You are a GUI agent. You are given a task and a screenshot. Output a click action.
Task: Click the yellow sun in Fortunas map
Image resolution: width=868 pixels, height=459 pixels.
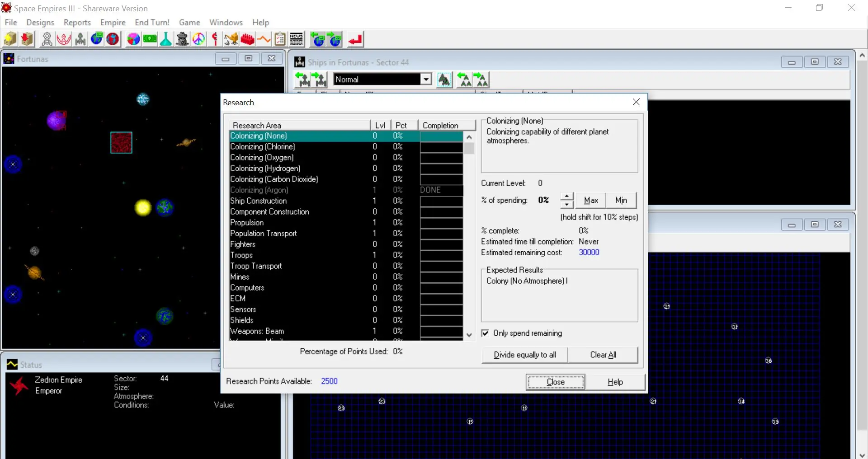pyautogui.click(x=143, y=207)
